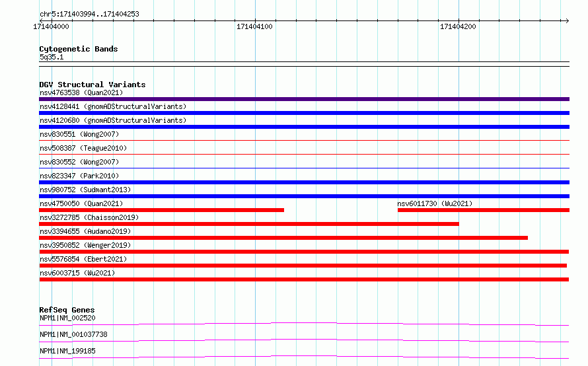Click the nsv980752 (Sudmant2013) label
The width and height of the screenshot is (588, 366).
tap(85, 190)
